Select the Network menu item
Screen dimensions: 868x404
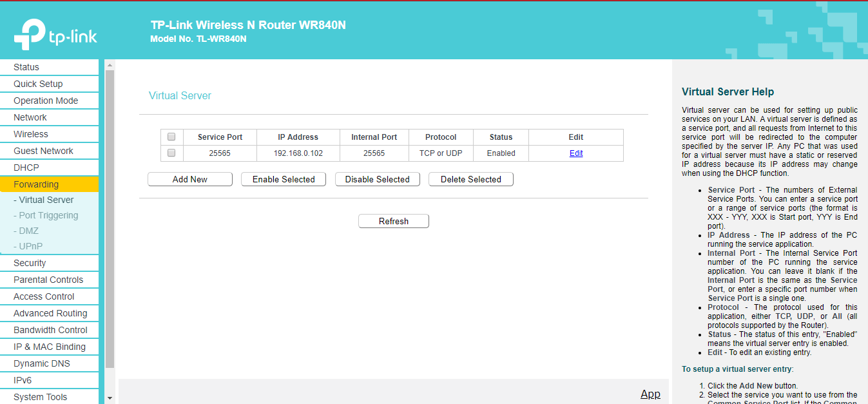point(49,117)
